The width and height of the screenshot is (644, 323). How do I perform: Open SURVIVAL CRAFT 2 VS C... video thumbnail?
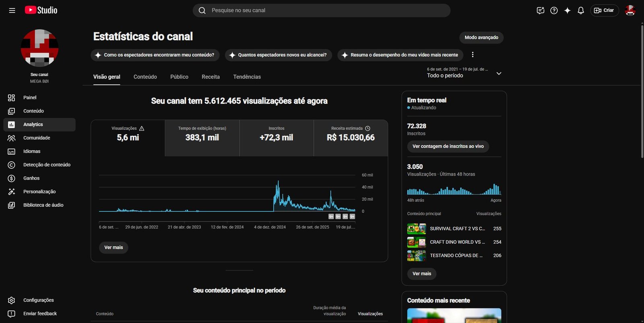(417, 229)
